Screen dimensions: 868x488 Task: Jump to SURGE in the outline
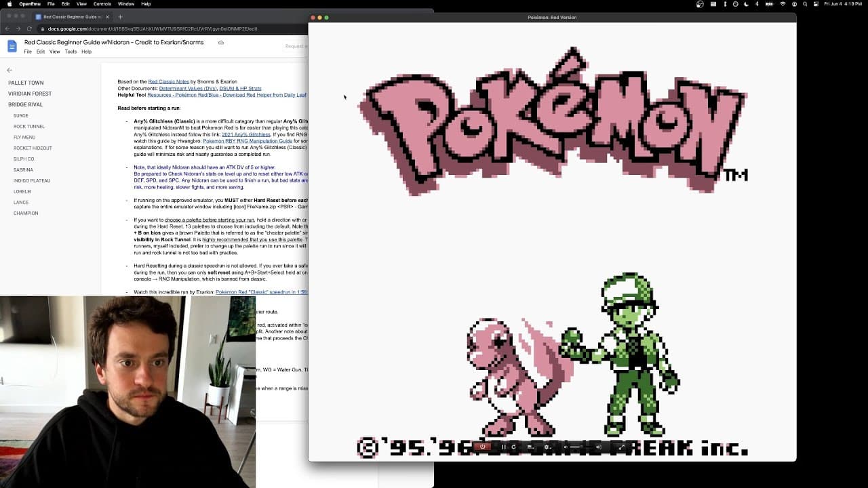pos(20,115)
